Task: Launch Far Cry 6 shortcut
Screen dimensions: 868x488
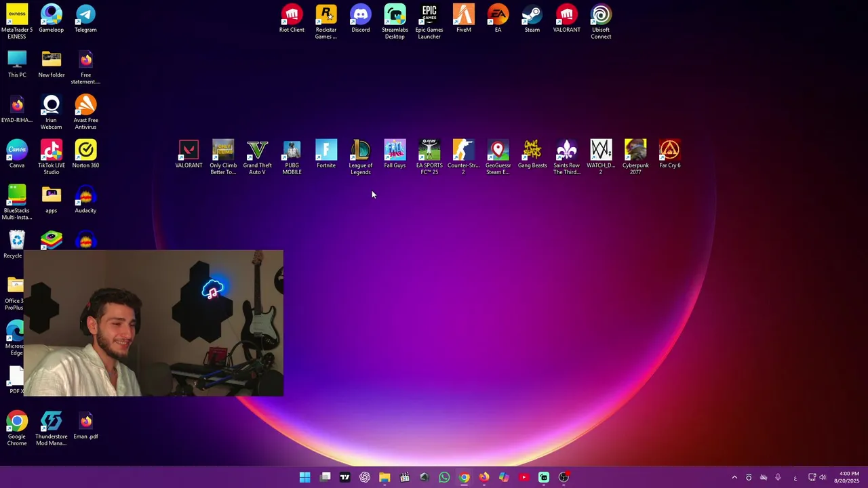Action: [x=669, y=154]
